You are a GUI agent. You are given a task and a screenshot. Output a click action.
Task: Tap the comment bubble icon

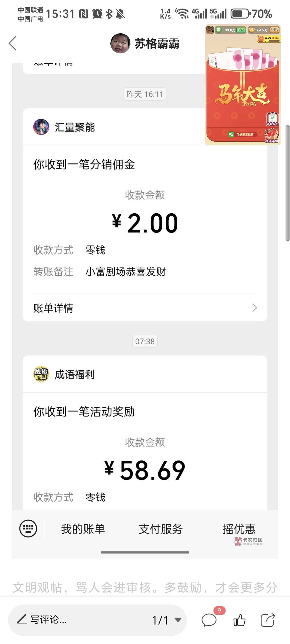209,620
